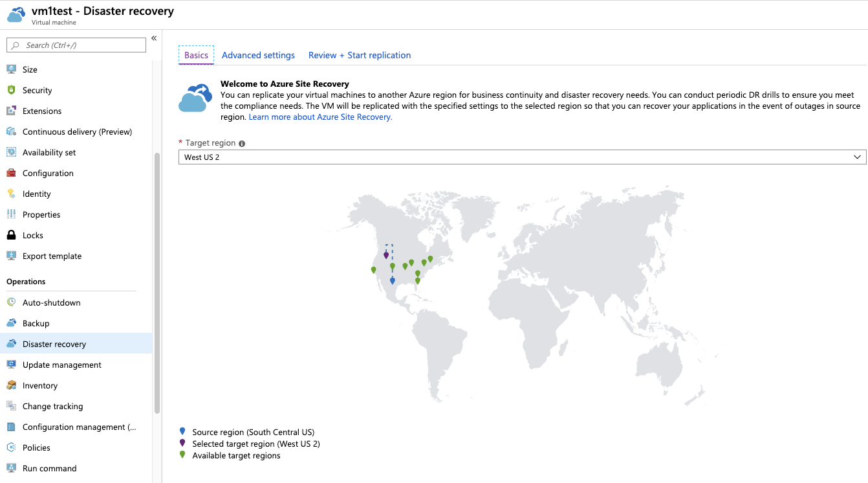Click the Policies icon
868x483 pixels.
pos(11,447)
